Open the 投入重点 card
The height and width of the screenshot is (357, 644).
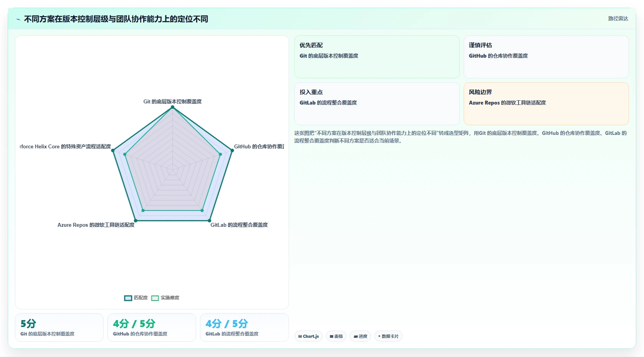tap(377, 104)
